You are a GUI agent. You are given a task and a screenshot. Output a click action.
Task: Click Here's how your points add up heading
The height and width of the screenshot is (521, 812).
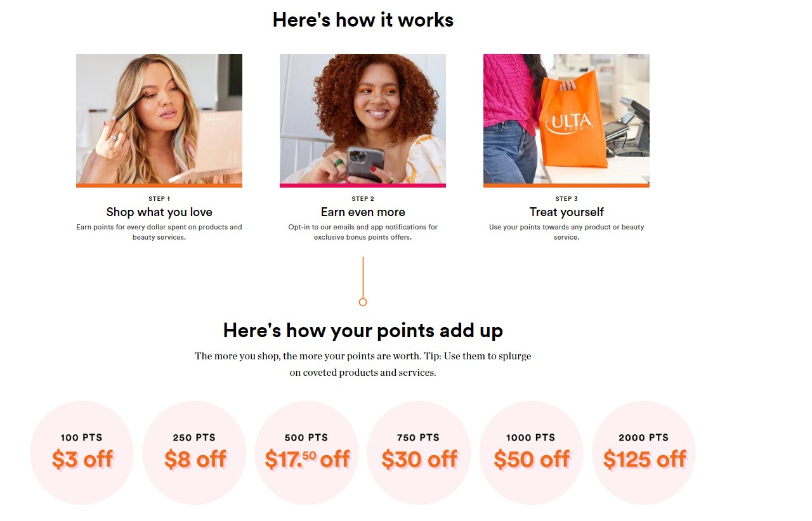click(363, 330)
